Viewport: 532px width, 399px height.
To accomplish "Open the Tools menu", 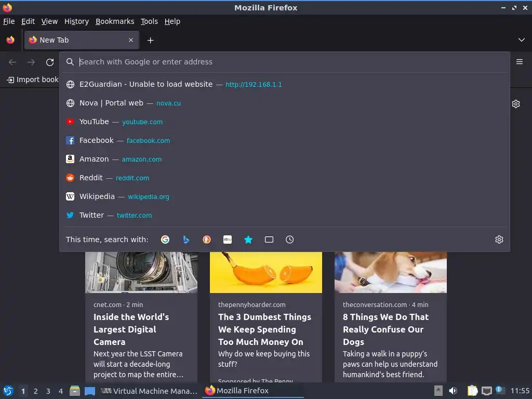I will tap(149, 21).
